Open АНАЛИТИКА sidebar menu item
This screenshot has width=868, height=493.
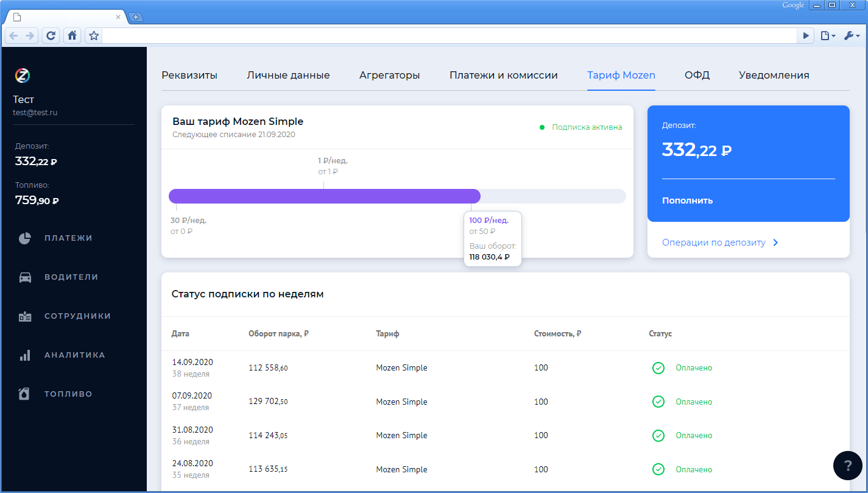[75, 355]
